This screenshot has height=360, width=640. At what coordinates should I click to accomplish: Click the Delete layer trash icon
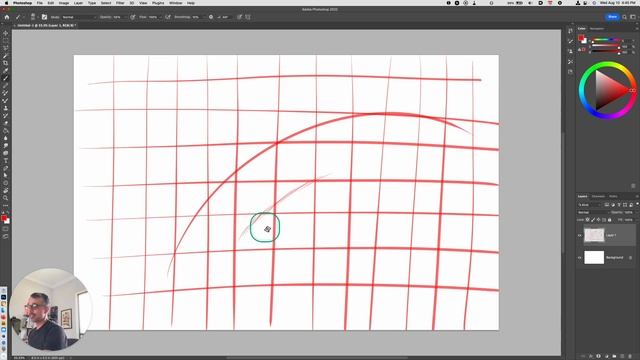[630, 356]
